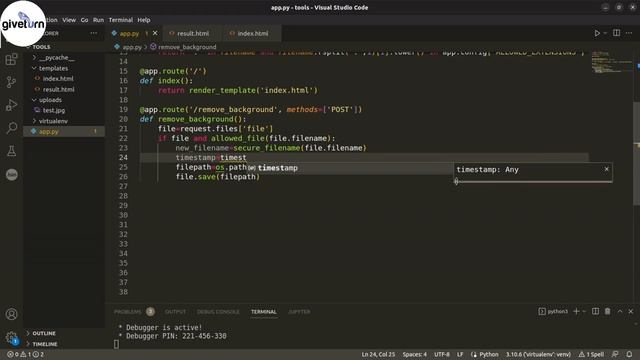The image size is (640, 360).
Task: Open the Extensions view in activity bar
Action: (x=11, y=60)
